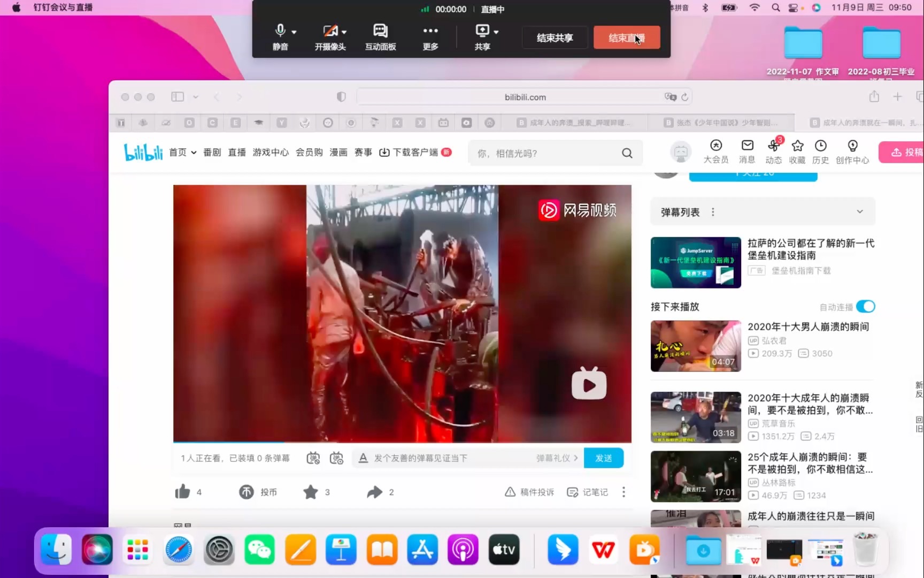Open System Preferences from the Dock
The height and width of the screenshot is (578, 924).
[219, 550]
